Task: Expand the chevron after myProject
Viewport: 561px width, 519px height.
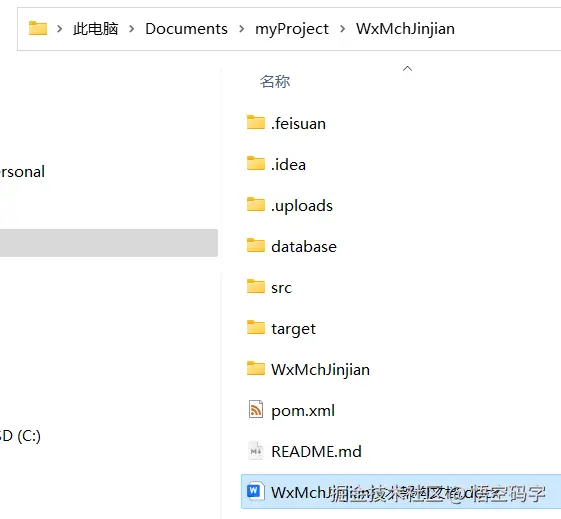Action: click(342, 29)
